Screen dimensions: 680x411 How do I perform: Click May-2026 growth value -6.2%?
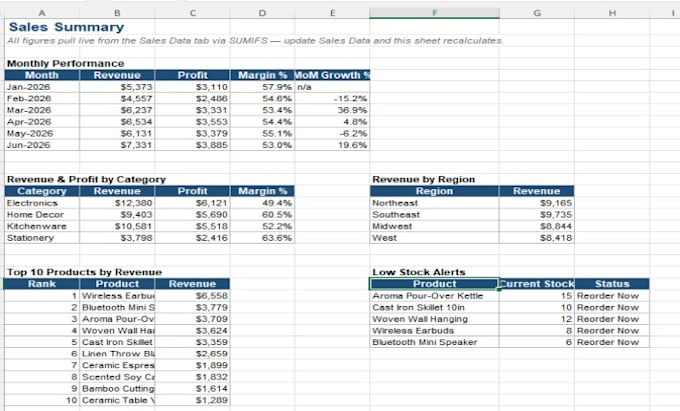click(332, 134)
